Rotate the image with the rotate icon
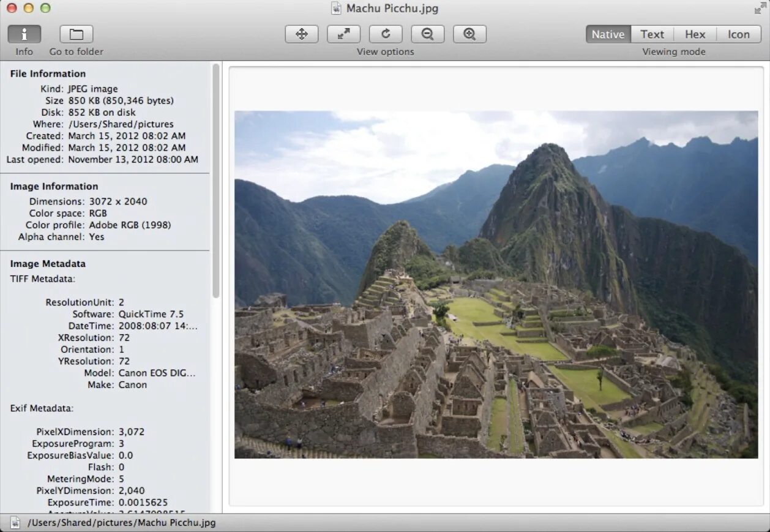 click(386, 34)
